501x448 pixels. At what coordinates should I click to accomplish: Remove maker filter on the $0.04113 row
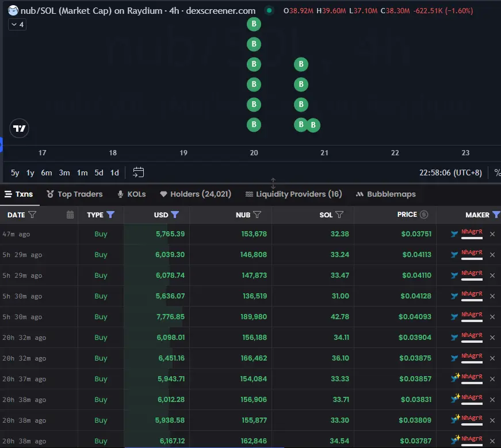pos(492,255)
